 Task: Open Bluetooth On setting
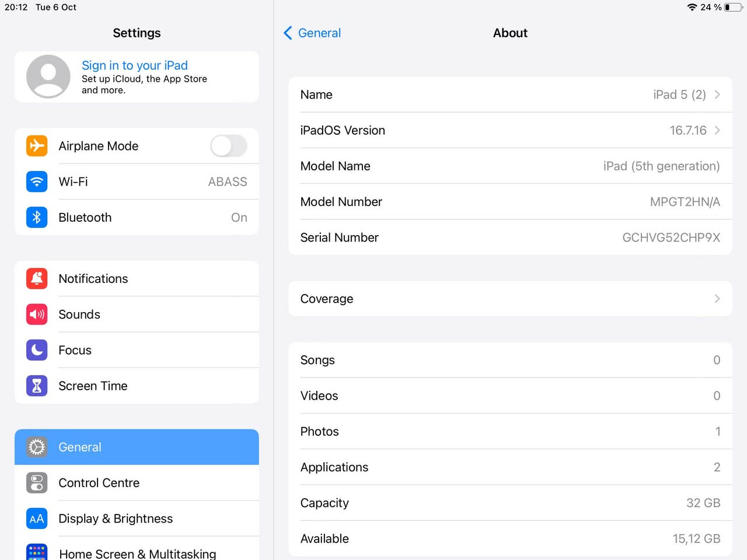[137, 217]
